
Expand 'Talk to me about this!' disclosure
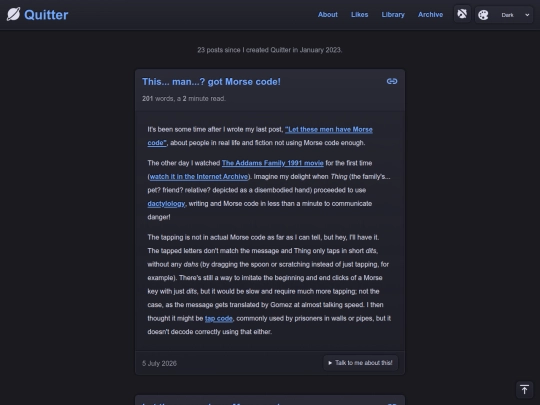(x=360, y=363)
